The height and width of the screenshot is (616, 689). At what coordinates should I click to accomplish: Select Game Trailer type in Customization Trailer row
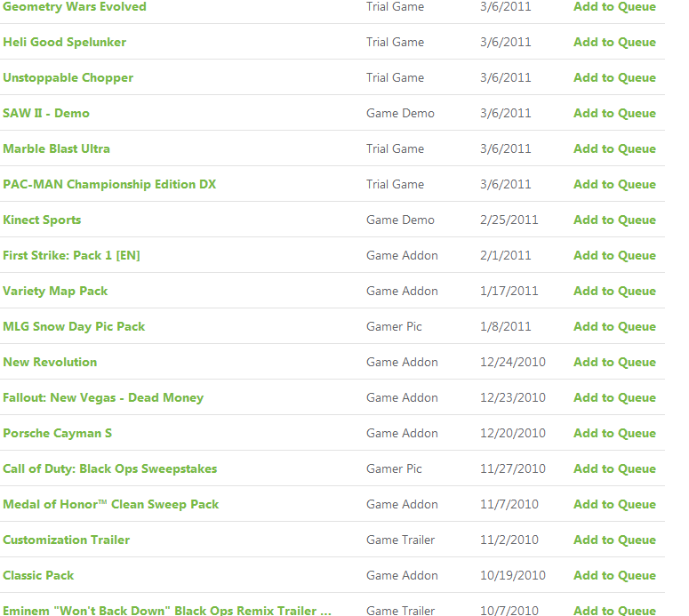tap(400, 540)
